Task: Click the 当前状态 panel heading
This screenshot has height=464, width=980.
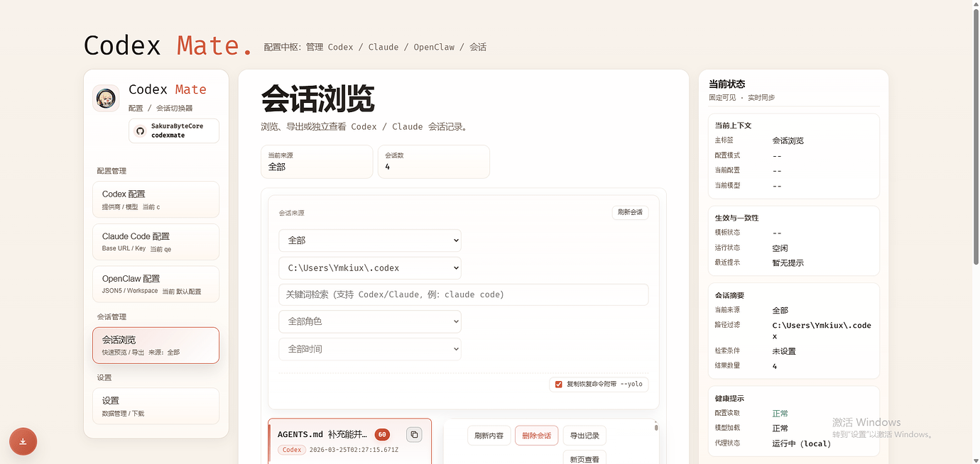Action: (727, 84)
